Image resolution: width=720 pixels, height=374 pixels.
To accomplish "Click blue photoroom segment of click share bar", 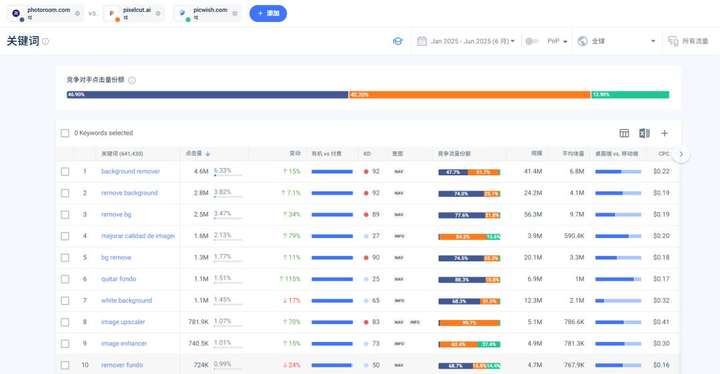I will click(208, 95).
